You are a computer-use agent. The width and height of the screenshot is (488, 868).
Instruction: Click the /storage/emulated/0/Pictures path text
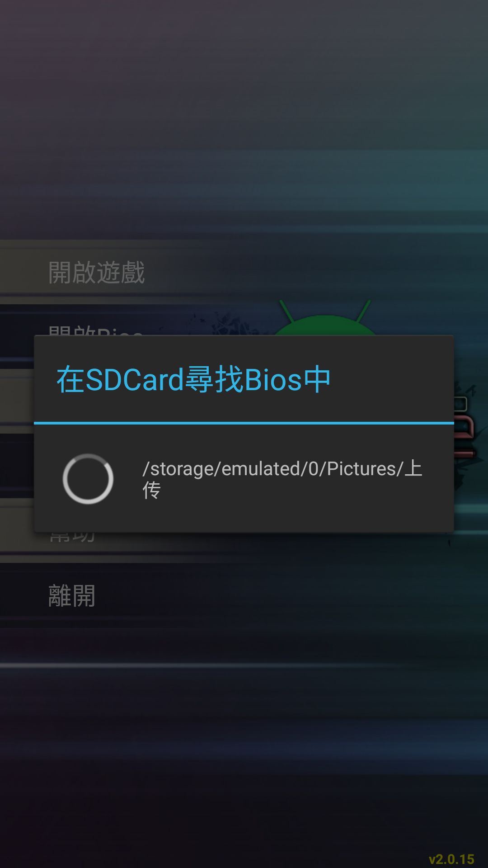coord(272,468)
